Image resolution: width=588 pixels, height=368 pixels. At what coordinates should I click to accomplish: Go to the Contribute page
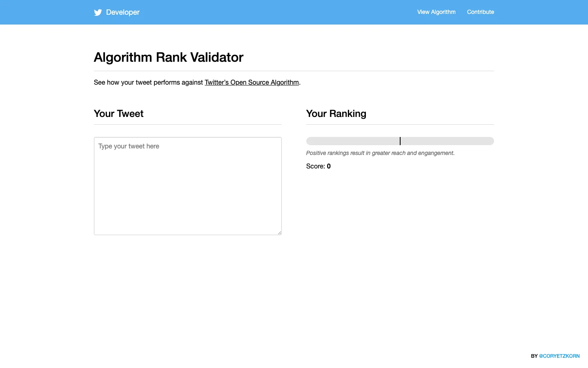[x=480, y=12]
